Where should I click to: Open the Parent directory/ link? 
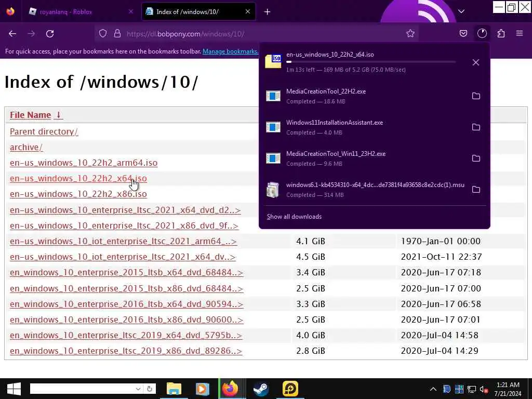tap(44, 131)
